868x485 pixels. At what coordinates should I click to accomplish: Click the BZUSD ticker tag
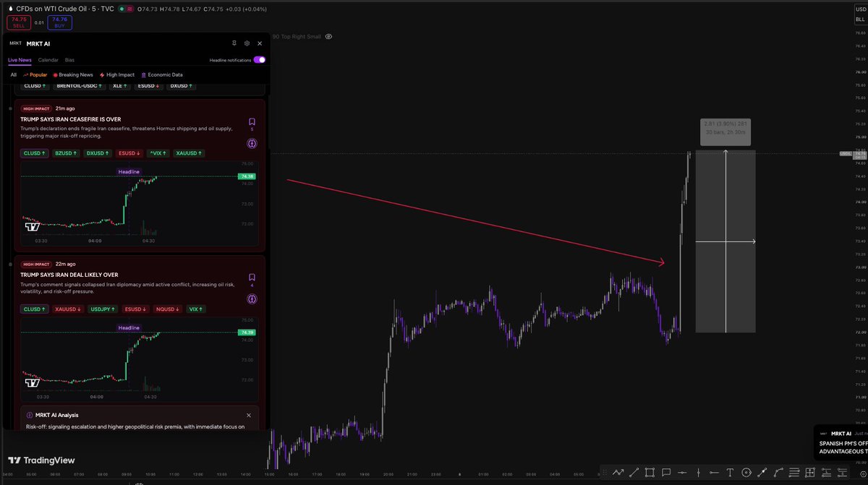pos(65,153)
